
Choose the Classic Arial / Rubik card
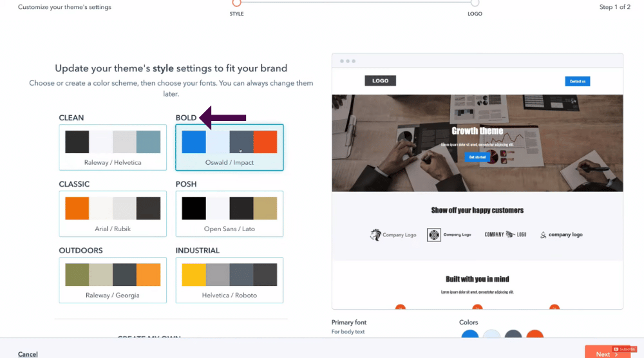[113, 214]
